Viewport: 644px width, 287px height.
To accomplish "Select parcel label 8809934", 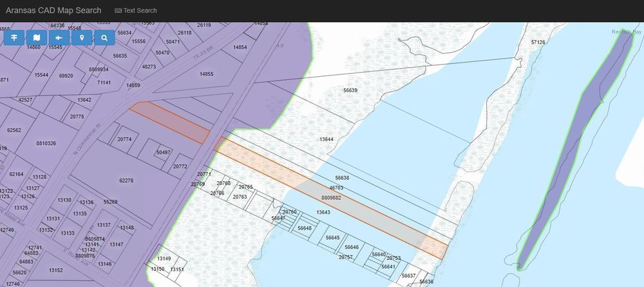I will [x=99, y=70].
